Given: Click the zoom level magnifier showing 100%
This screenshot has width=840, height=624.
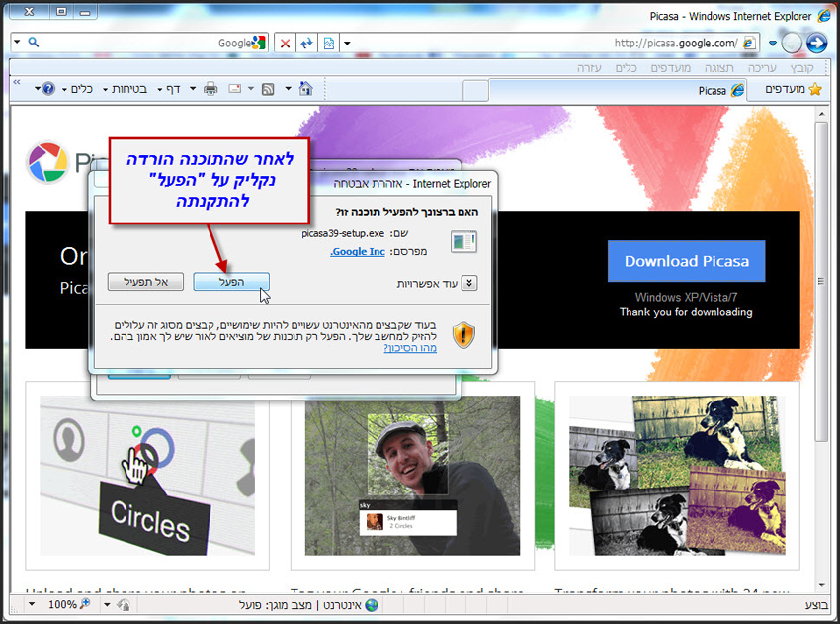Looking at the screenshot, I should click(x=84, y=604).
